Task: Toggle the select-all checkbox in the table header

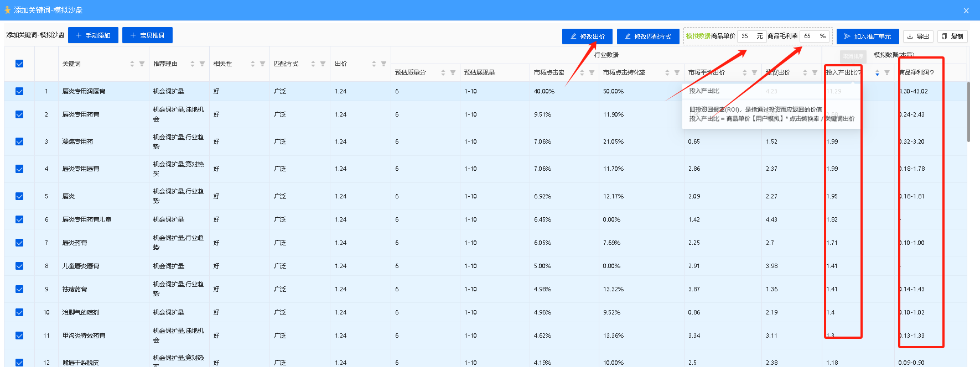Action: coord(19,64)
